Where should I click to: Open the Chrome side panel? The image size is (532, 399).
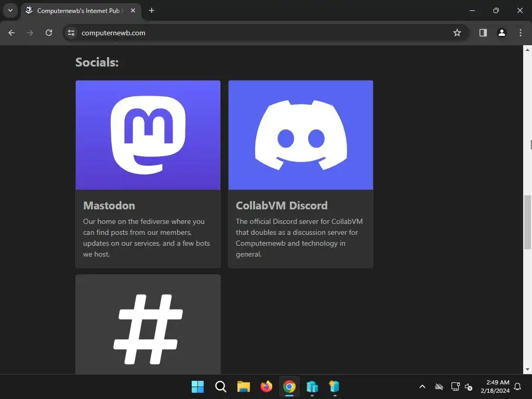coord(483,33)
